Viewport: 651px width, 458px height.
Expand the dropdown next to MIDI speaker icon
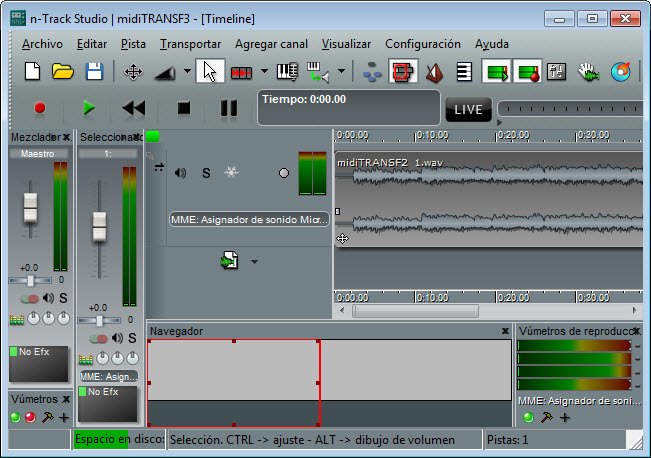[x=341, y=71]
